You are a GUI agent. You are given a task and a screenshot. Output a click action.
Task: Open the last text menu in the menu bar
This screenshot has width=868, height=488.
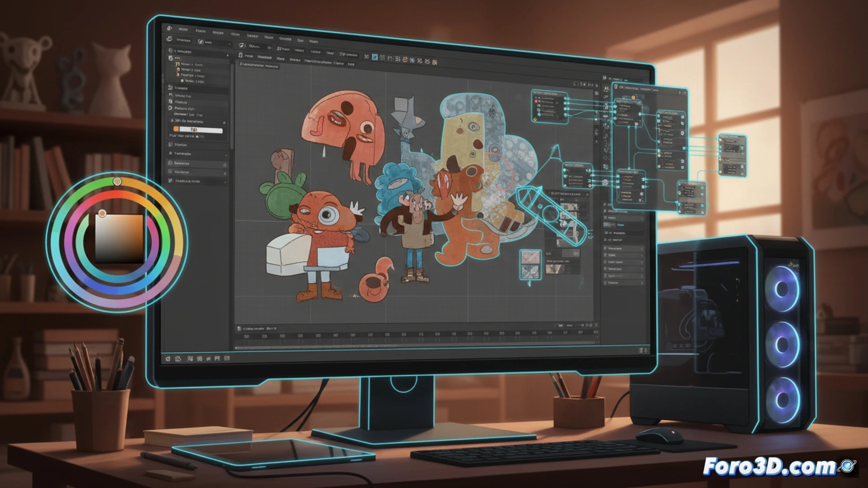313,42
